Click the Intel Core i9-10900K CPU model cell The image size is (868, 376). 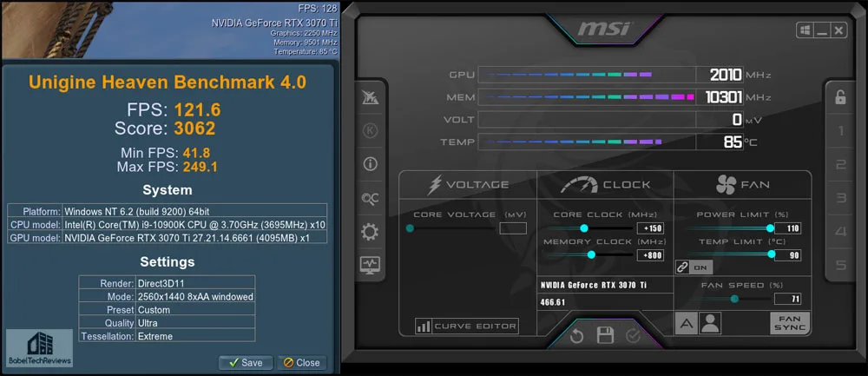(194, 224)
